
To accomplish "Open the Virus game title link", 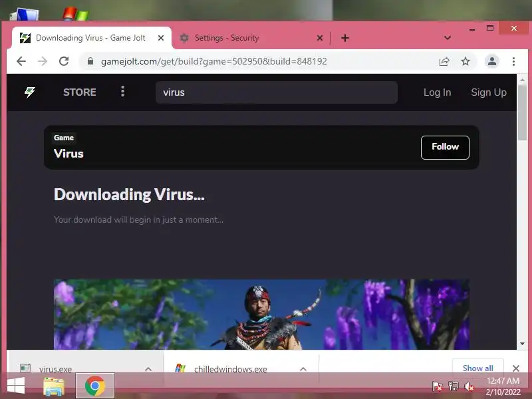I will [68, 154].
